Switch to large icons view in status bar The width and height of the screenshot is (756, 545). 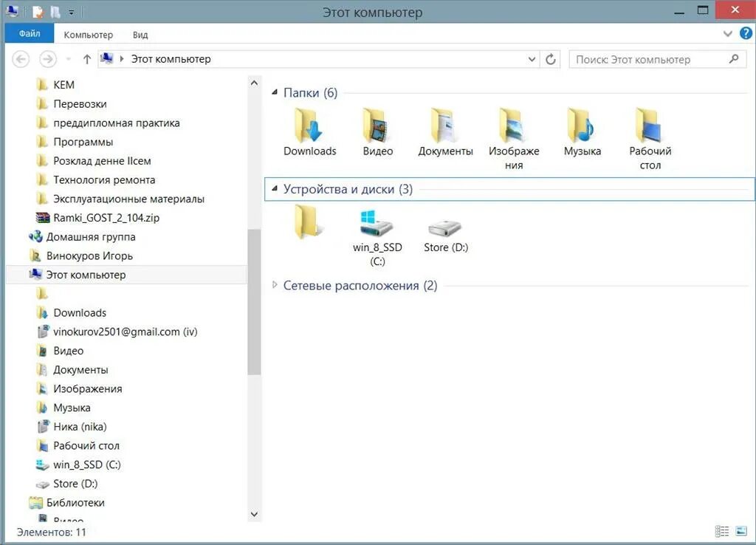(741, 532)
